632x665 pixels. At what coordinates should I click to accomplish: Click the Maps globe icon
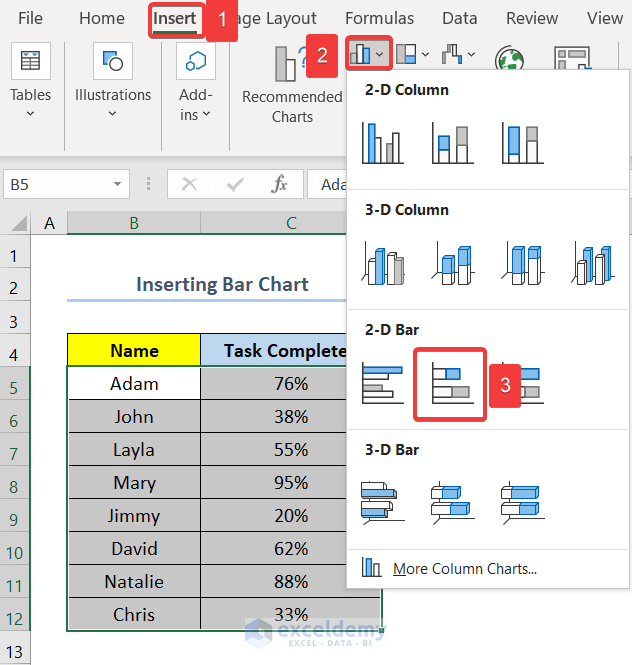[x=509, y=58]
